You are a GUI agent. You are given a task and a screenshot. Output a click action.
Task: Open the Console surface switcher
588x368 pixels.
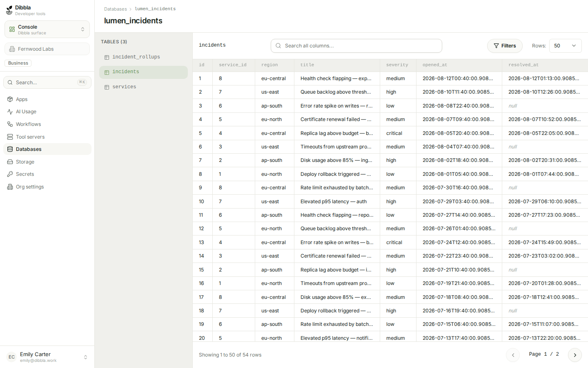pyautogui.click(x=47, y=29)
